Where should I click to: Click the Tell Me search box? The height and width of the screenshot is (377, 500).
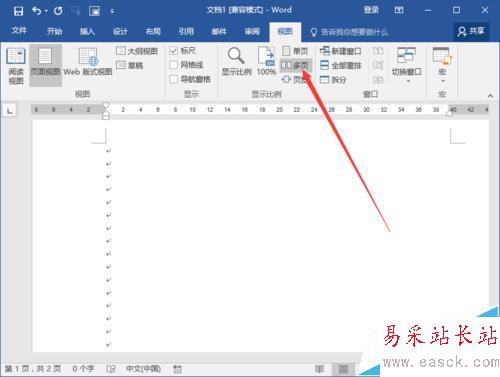(349, 32)
